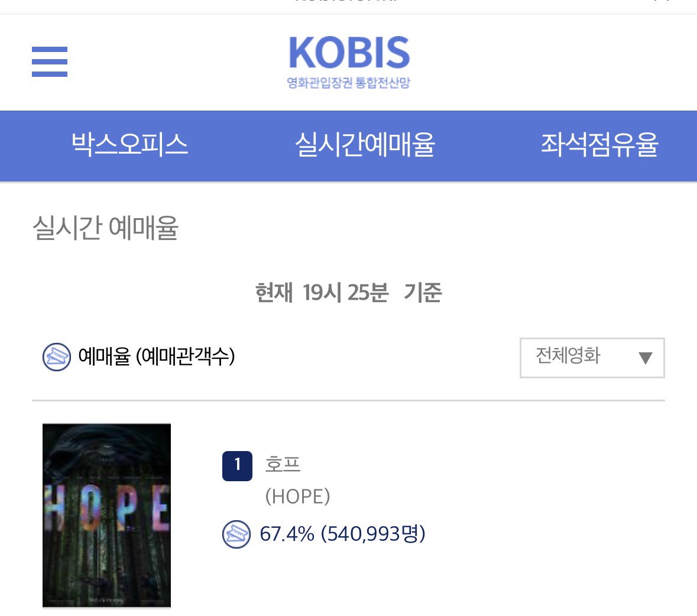Screen dimensions: 697x616
Task: Open the hamburger navigation menu
Action: (x=49, y=62)
